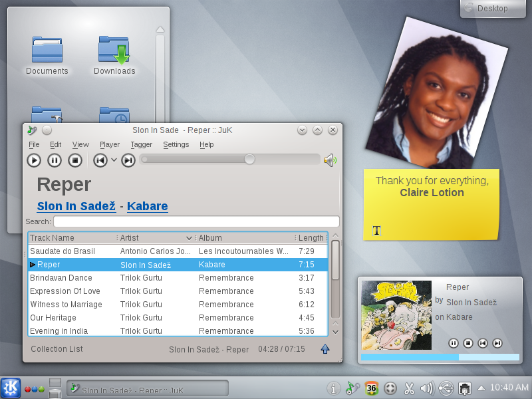Click the playlist scroll up arrow
The image size is (532, 399).
click(335, 235)
